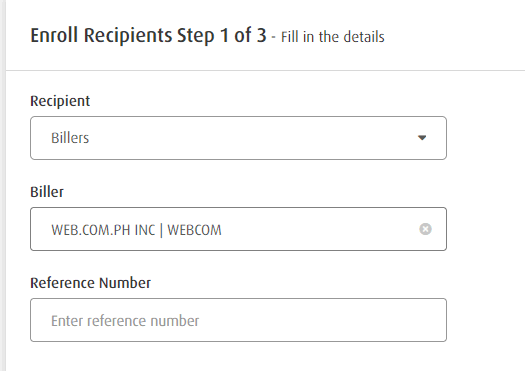525x371 pixels.
Task: Click the "Enter reference number" placeholder text
Action: coord(125,321)
